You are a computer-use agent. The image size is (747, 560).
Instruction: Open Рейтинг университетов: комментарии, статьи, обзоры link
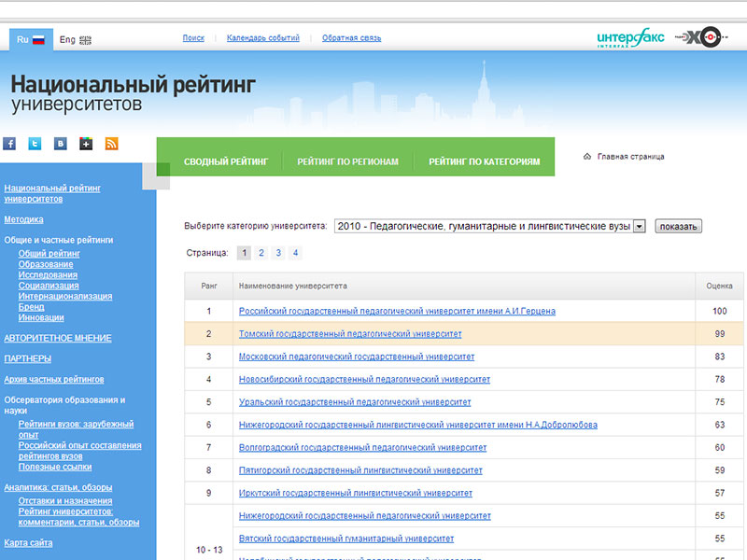pyautogui.click(x=79, y=517)
